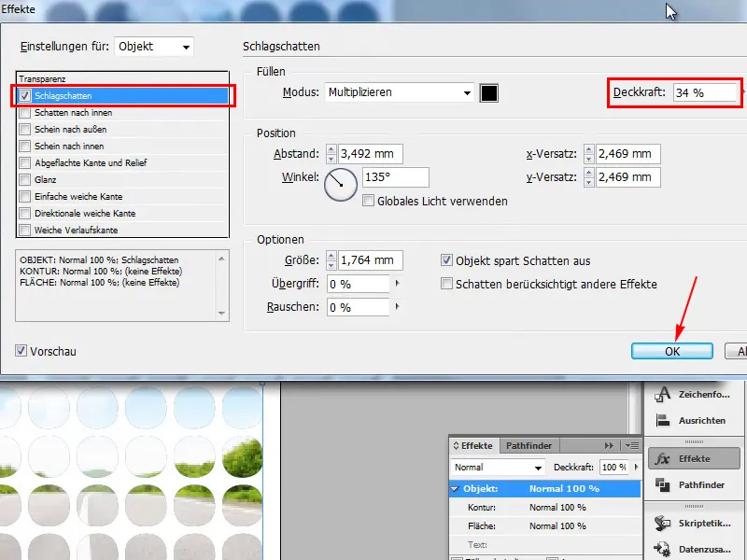Collapse the Objekt row in the Effekte panel
747x560 pixels.
click(x=457, y=487)
